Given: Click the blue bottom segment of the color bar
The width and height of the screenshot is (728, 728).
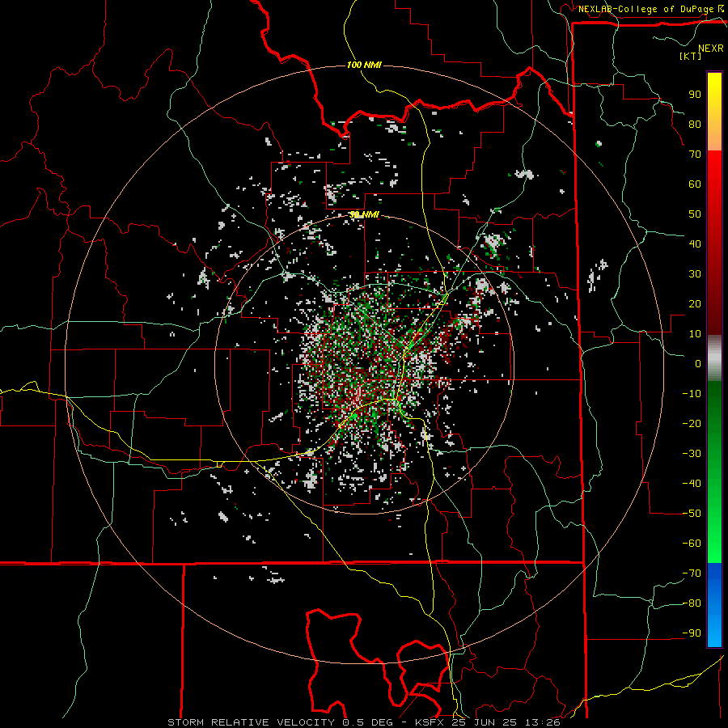Looking at the screenshot, I should coord(714,604).
